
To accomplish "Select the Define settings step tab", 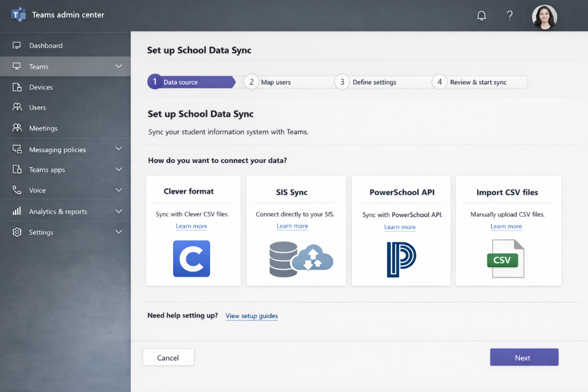I will point(383,82).
